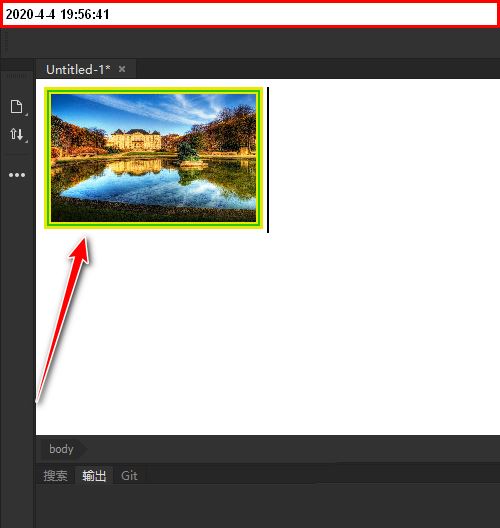Switch to the 搜索 panel tab
Image resolution: width=500 pixels, height=528 pixels.
pos(56,475)
